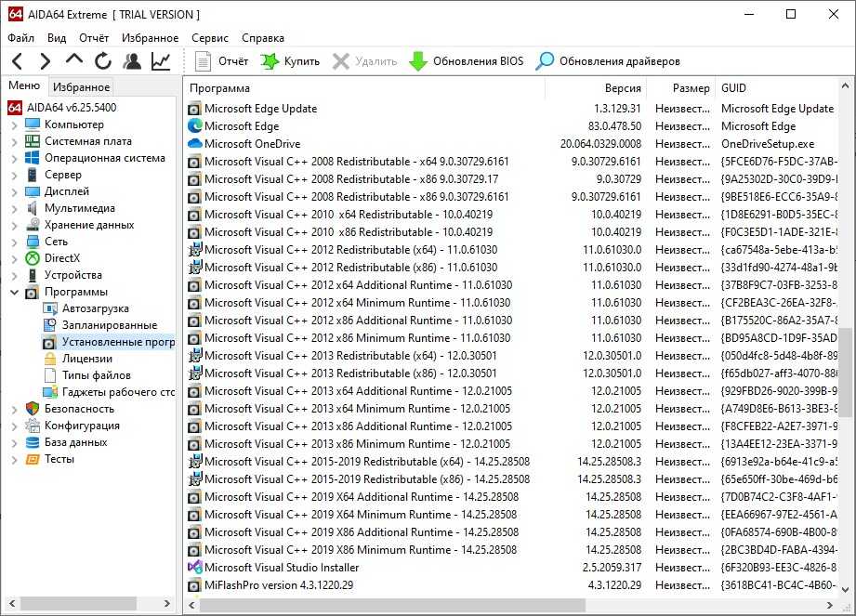This screenshot has width=856, height=616.
Task: Click the graph chart toolbar icon
Action: point(161,61)
